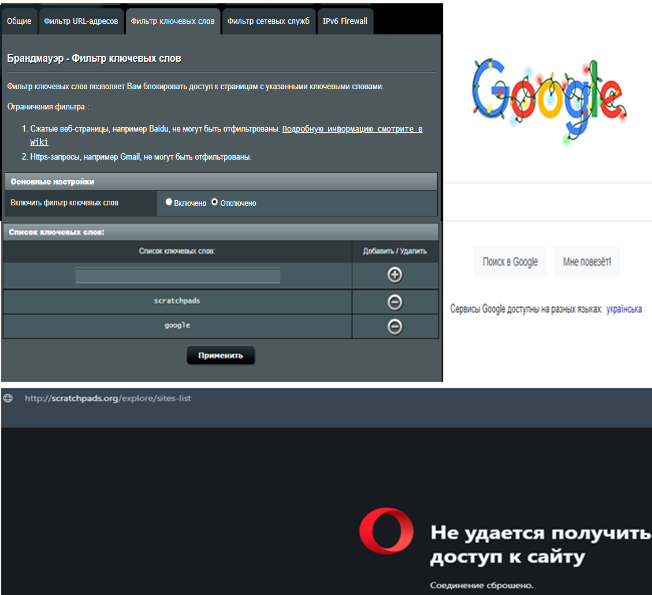Select the Отключено radio button

pyautogui.click(x=214, y=202)
